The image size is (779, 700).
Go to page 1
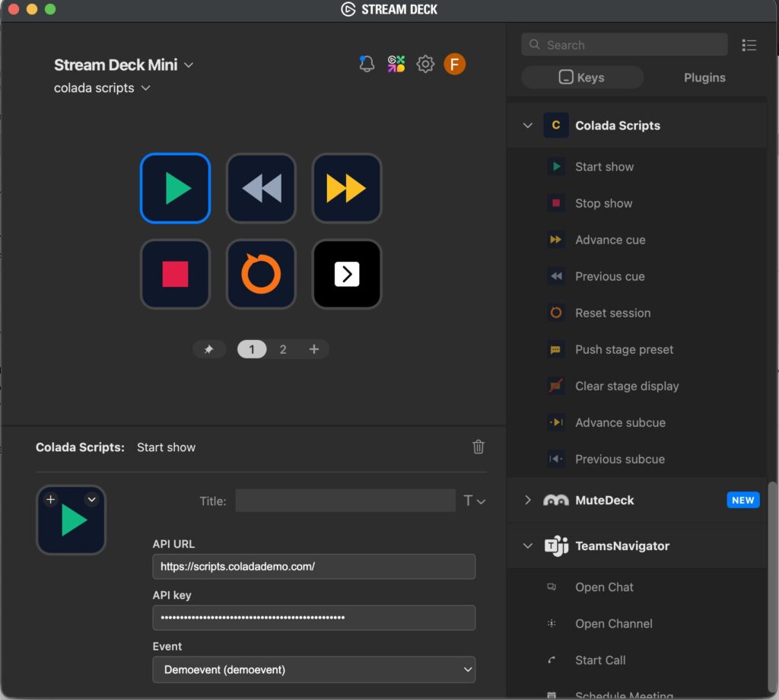[252, 349]
